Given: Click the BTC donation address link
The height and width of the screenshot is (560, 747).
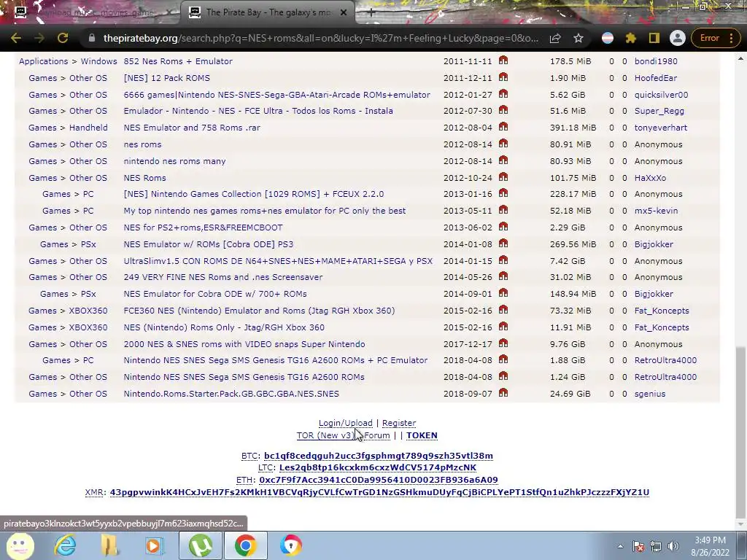Looking at the screenshot, I should coord(379,456).
